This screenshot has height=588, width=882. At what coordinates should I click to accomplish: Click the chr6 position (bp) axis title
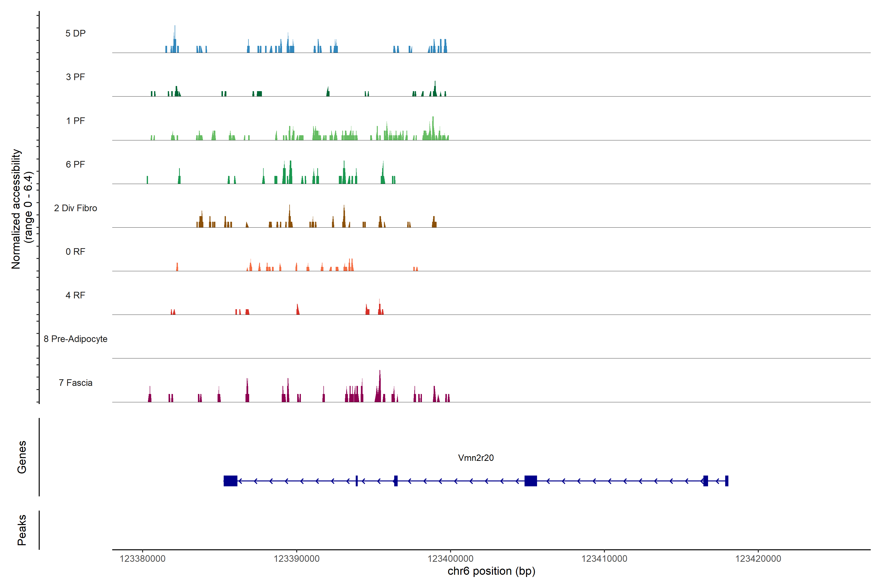491,571
